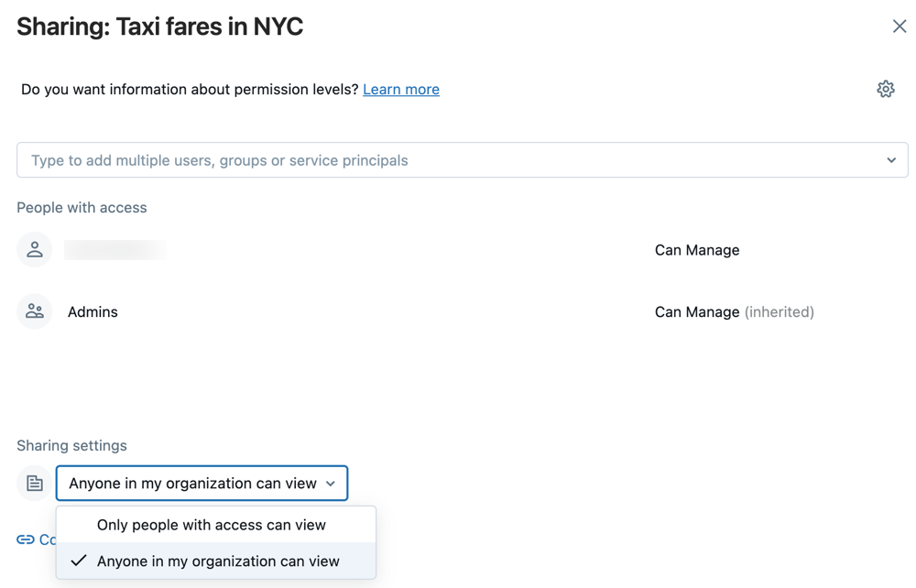Click the copy link chain icon

point(26,539)
